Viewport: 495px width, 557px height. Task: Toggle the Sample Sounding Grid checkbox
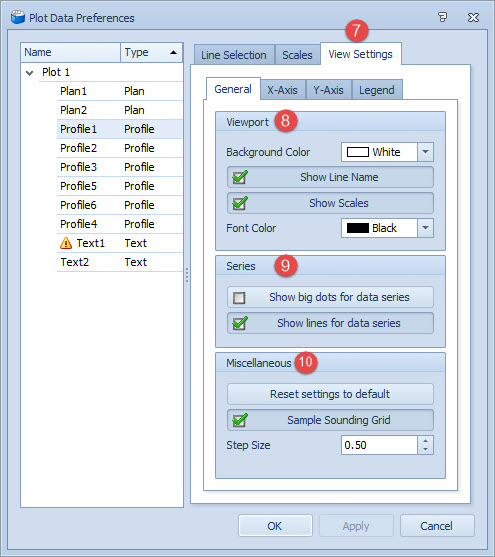click(x=240, y=420)
